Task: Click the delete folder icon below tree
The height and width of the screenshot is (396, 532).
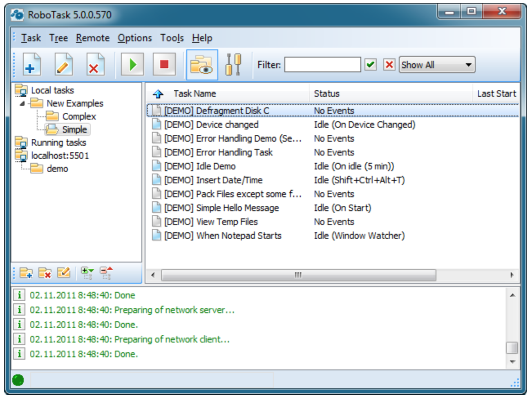Action: (45, 273)
